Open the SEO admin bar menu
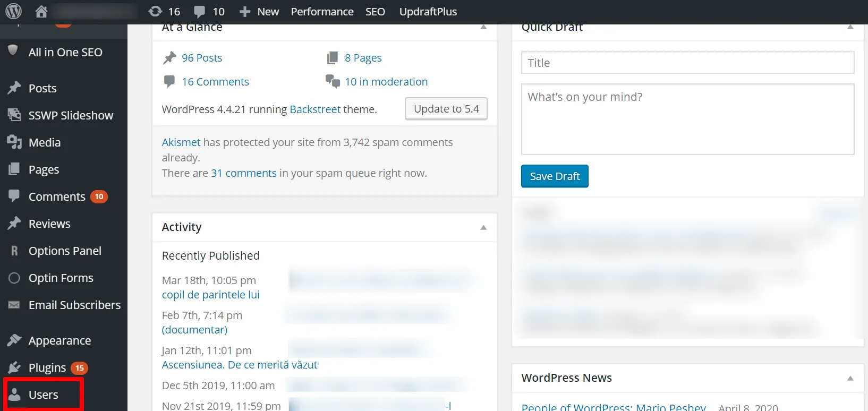This screenshot has width=868, height=411. [375, 12]
